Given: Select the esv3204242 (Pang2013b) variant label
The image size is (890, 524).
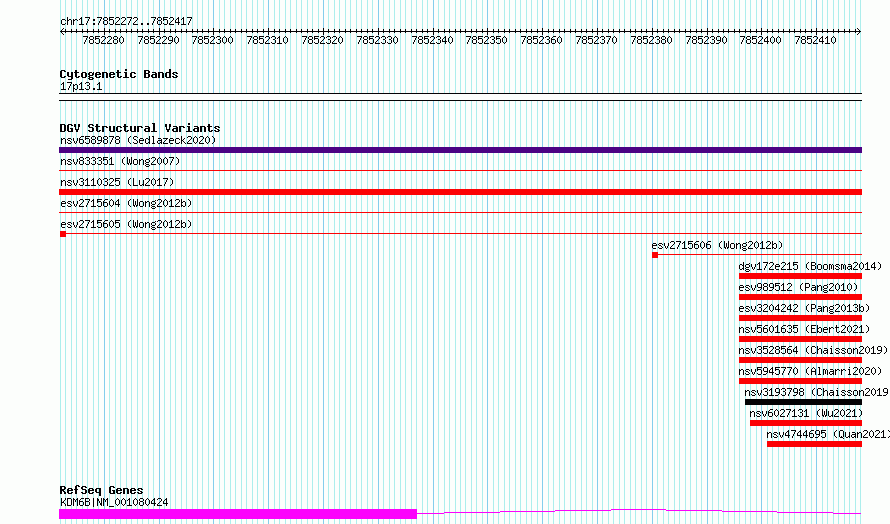Looking at the screenshot, I should point(804,308).
